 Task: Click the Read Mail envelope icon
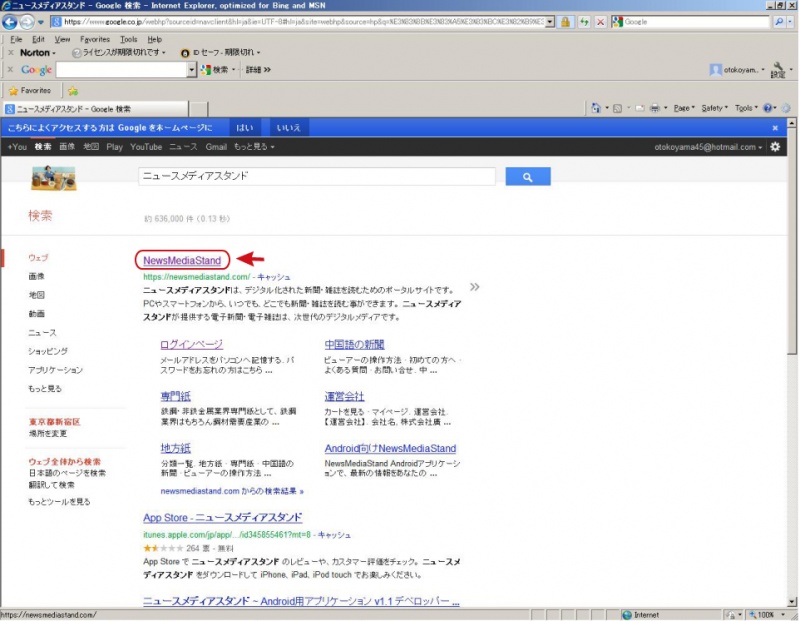(x=639, y=108)
